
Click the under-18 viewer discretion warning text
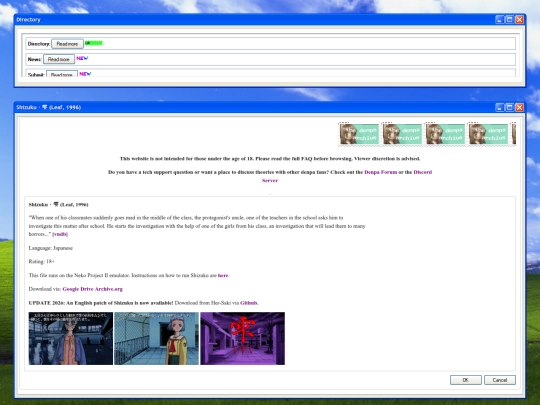pos(270,159)
